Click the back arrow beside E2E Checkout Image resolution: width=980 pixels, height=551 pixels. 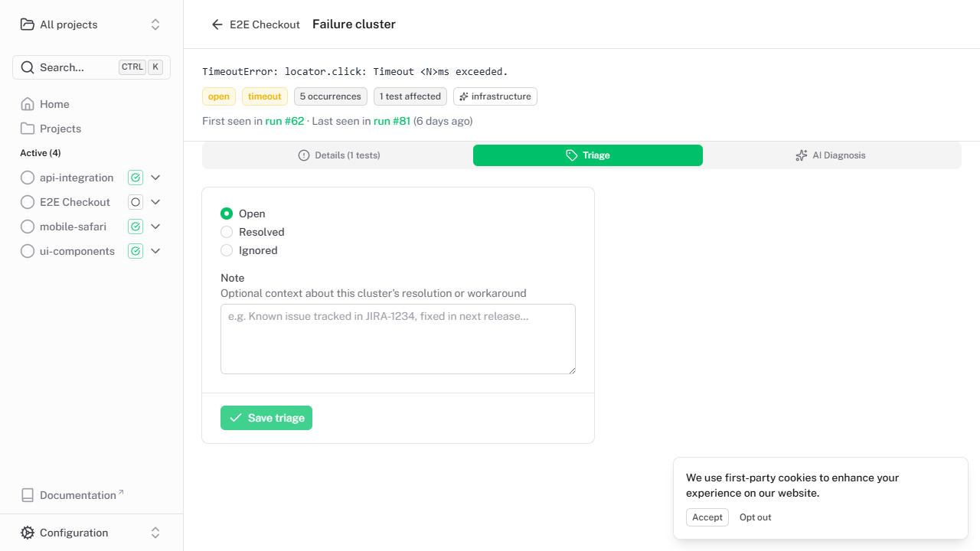click(217, 24)
